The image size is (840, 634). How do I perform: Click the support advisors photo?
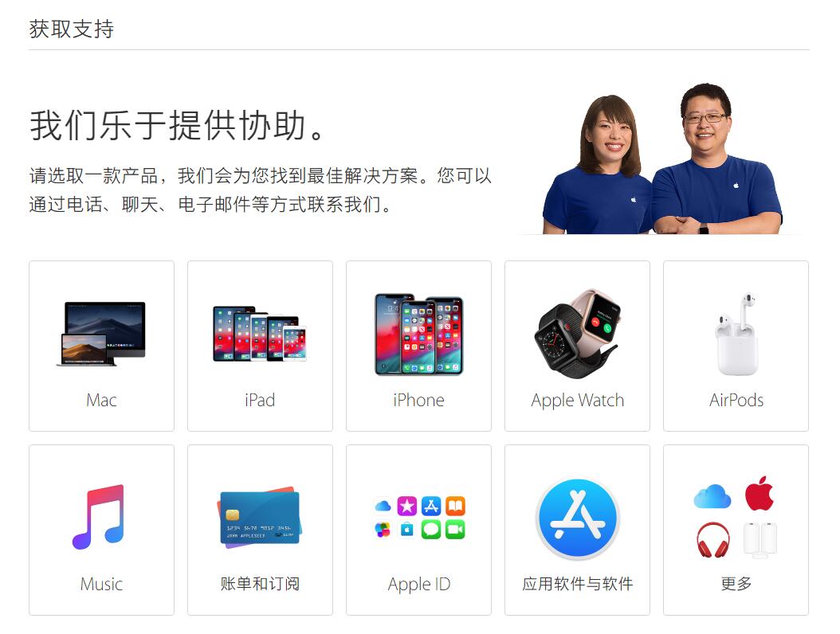pos(662,159)
